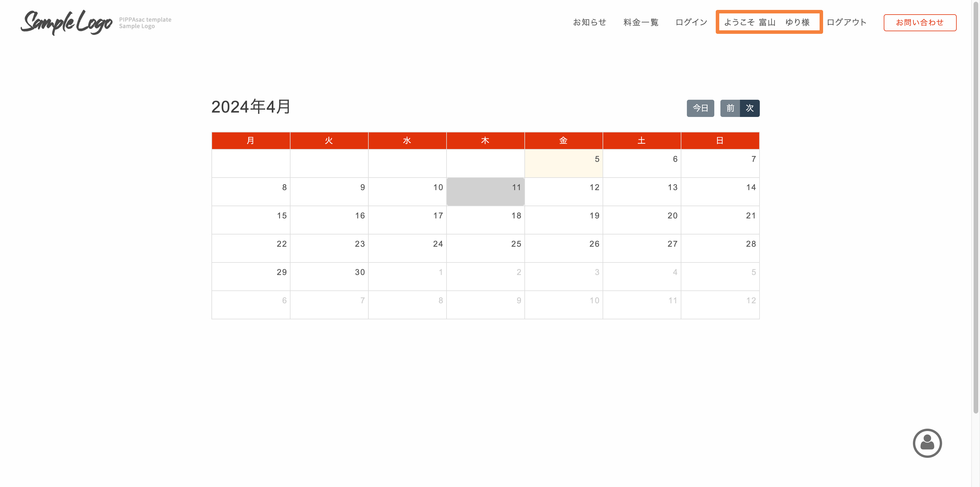The height and width of the screenshot is (487, 980).
Task: Select the gray April 11 cell
Action: coord(485,191)
